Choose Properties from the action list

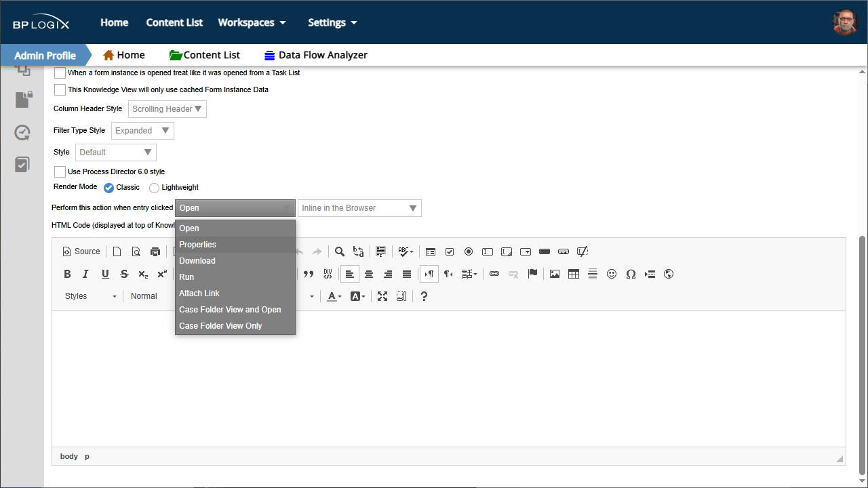(235, 245)
